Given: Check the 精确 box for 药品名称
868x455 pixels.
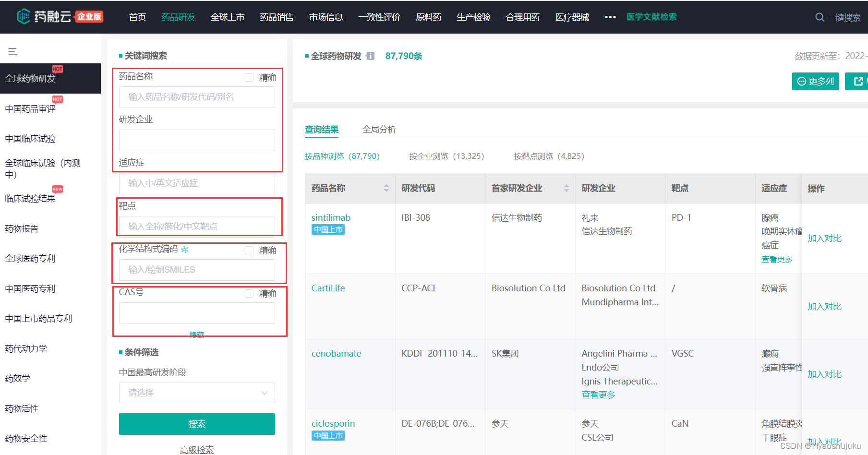Looking at the screenshot, I should pos(249,77).
